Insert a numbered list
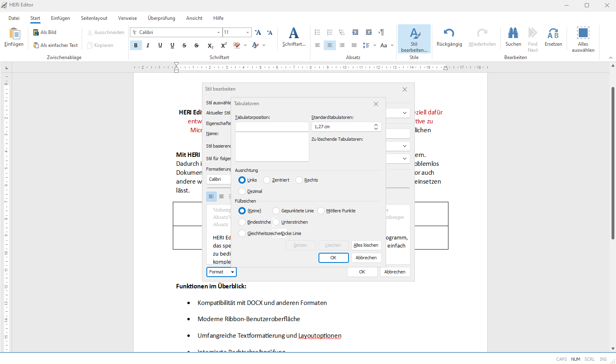This screenshot has height=364, width=616. (x=330, y=32)
